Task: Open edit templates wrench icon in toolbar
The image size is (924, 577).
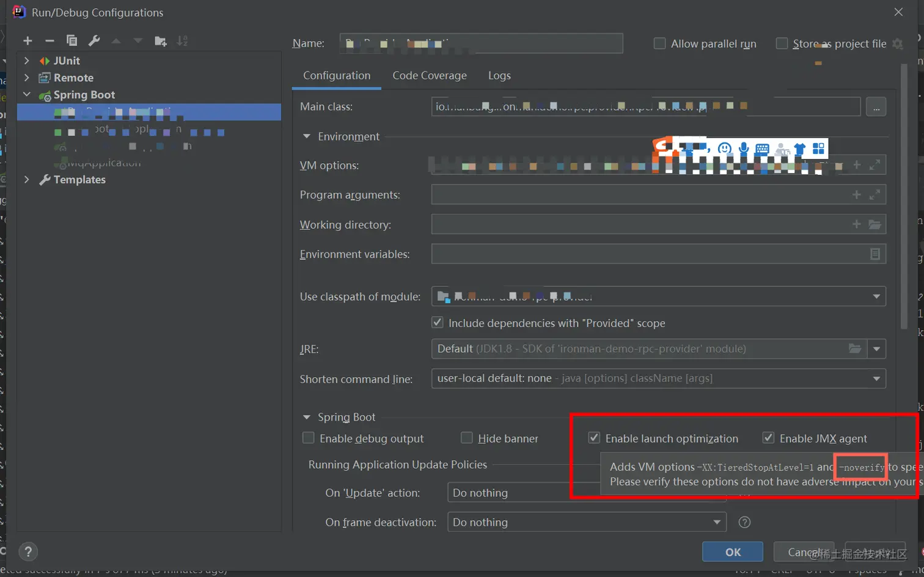Action: [94, 41]
